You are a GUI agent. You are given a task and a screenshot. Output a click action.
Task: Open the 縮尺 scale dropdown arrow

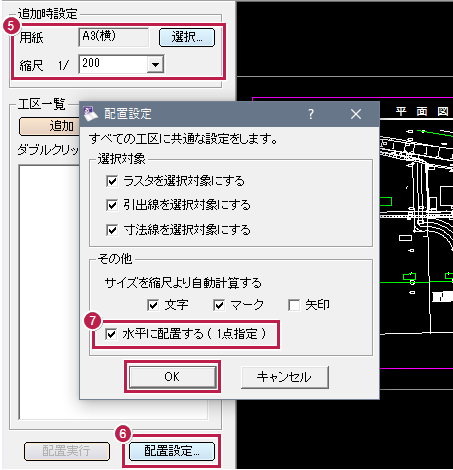tap(155, 64)
